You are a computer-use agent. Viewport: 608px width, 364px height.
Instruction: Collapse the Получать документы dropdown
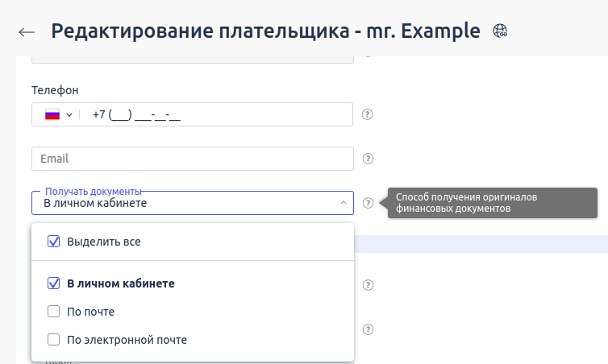pyautogui.click(x=344, y=202)
